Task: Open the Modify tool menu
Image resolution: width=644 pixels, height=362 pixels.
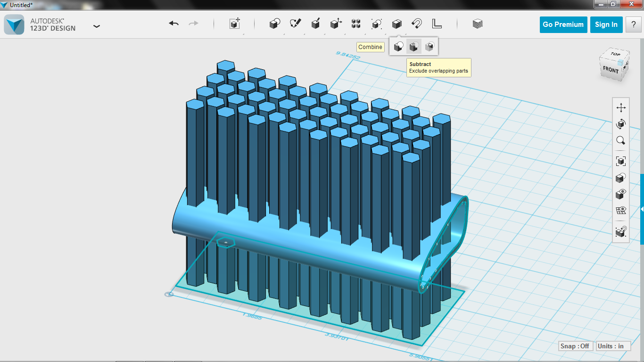Action: tap(336, 24)
